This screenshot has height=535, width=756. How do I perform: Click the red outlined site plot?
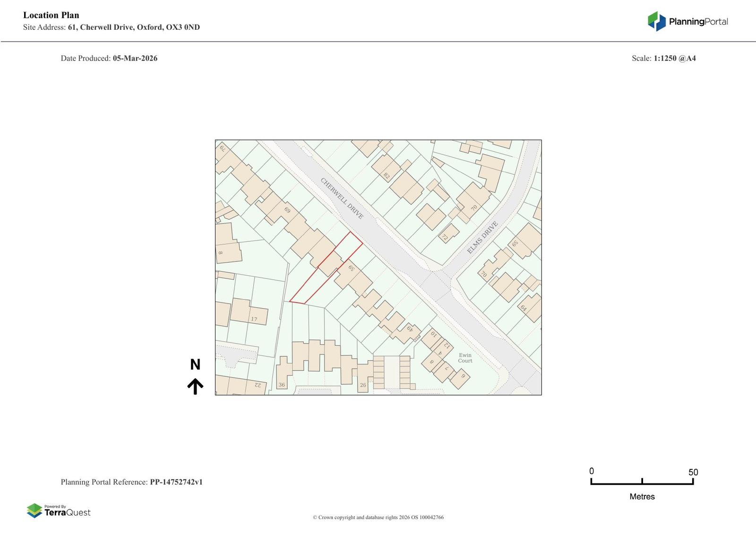coord(326,267)
